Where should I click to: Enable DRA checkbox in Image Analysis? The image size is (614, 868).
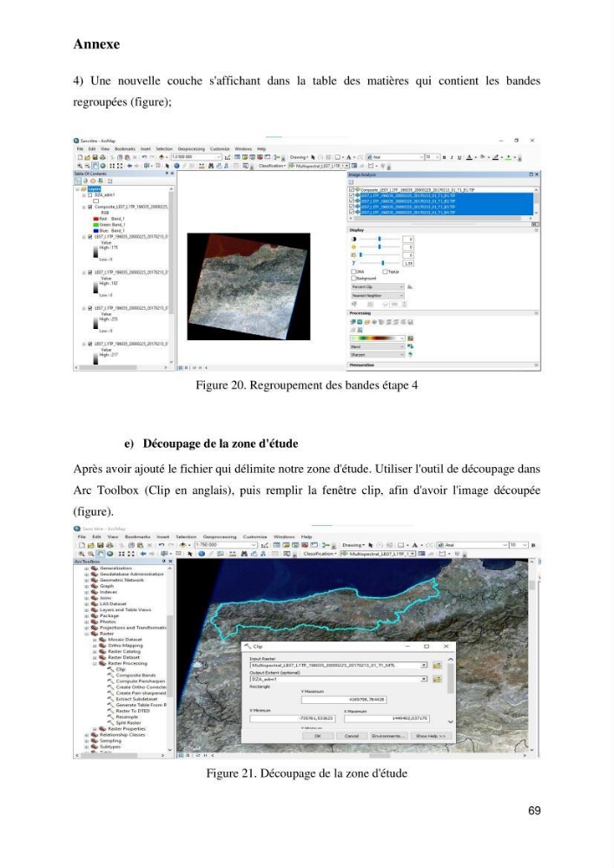353,272
